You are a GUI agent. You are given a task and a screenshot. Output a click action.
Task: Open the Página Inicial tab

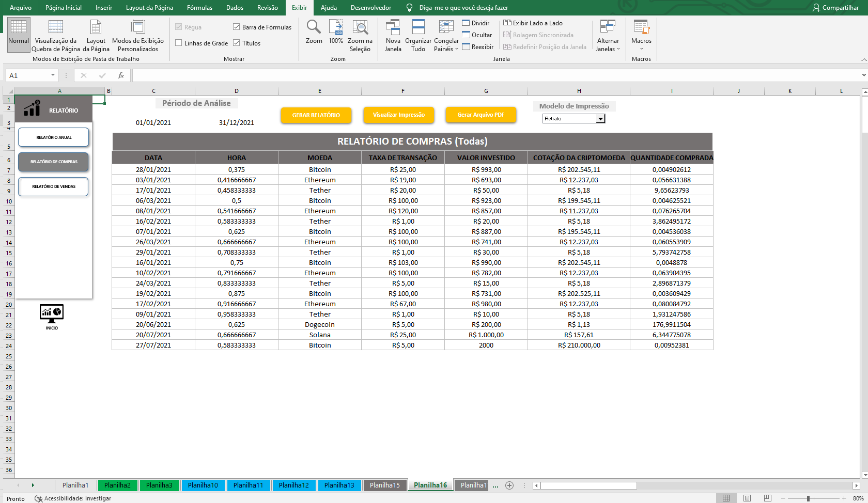point(64,8)
